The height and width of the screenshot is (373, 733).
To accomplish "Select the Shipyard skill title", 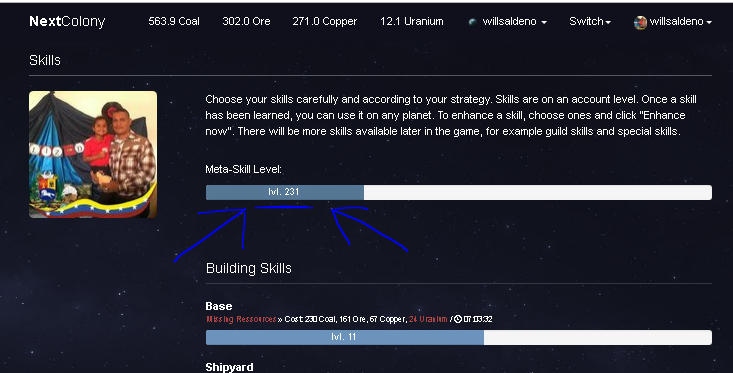I will [229, 367].
